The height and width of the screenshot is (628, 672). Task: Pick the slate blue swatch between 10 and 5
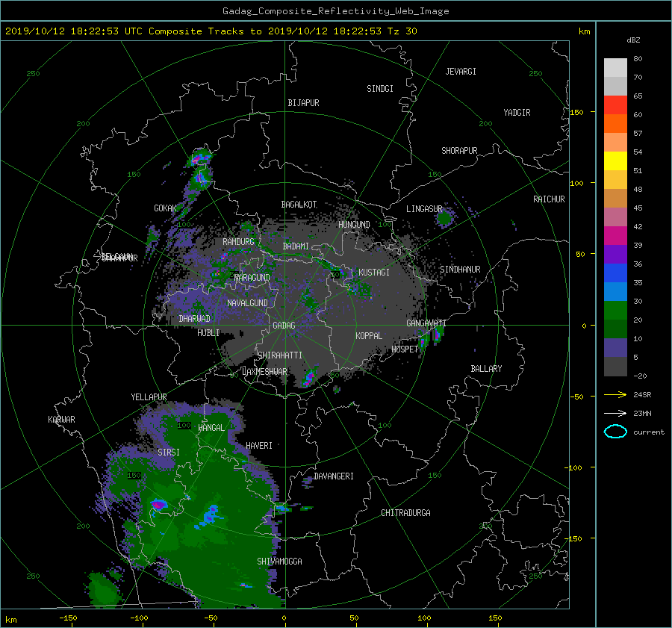point(615,347)
